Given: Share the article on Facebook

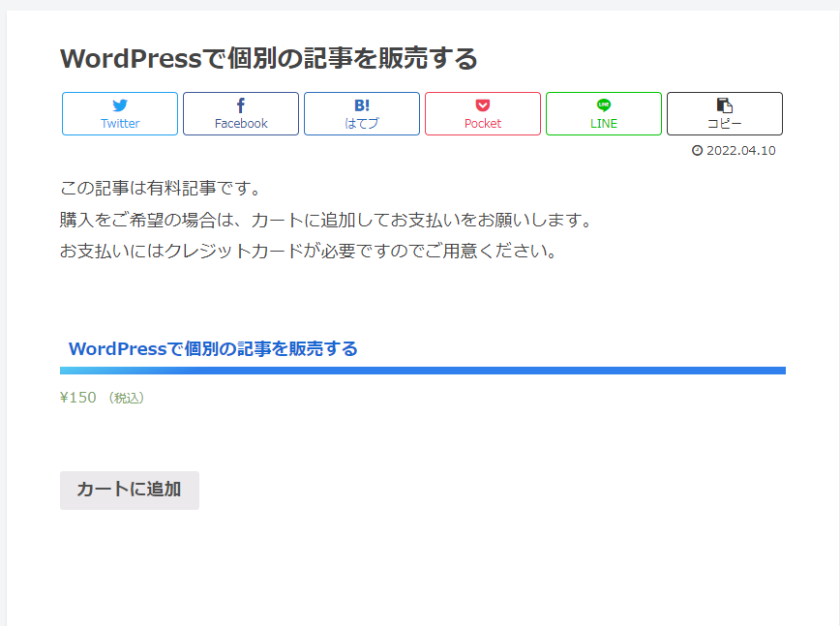Looking at the screenshot, I should 241,113.
